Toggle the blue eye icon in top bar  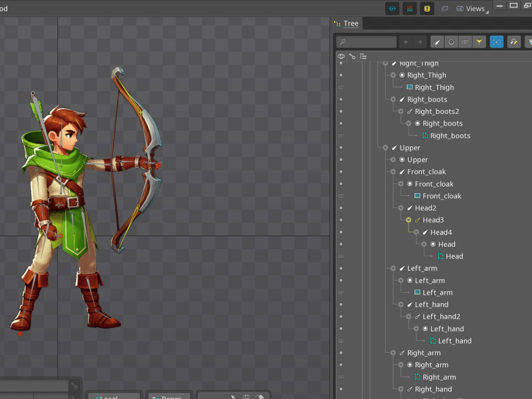point(392,9)
